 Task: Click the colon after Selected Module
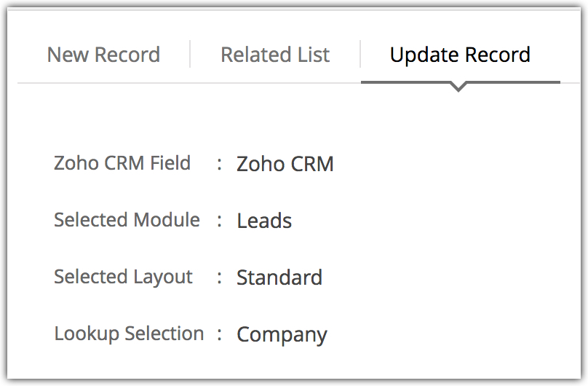tap(219, 221)
